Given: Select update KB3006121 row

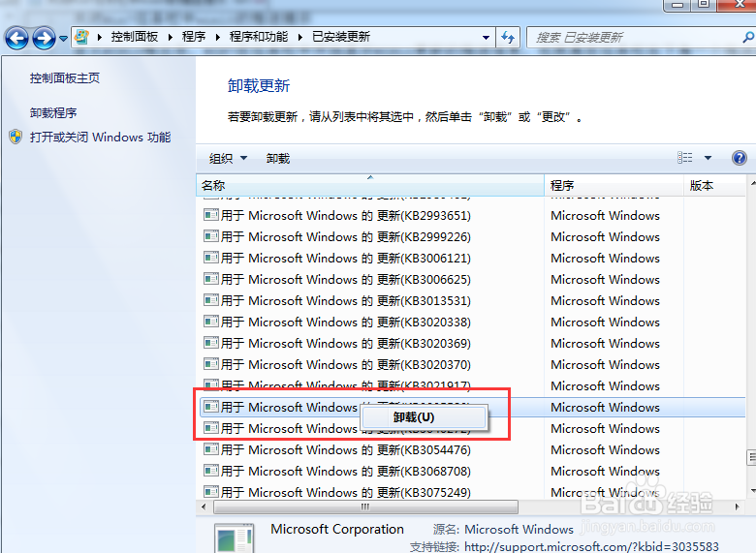Looking at the screenshot, I should pos(472,258).
